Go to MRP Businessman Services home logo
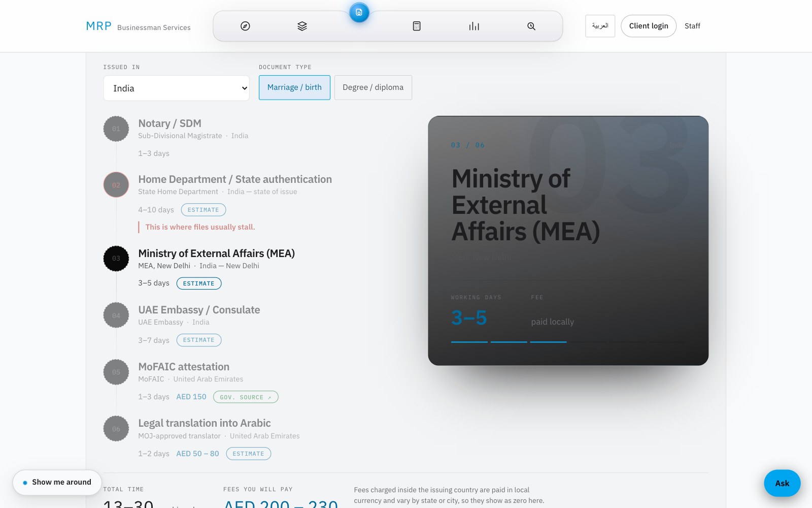Image resolution: width=812 pixels, height=508 pixels. (x=138, y=26)
